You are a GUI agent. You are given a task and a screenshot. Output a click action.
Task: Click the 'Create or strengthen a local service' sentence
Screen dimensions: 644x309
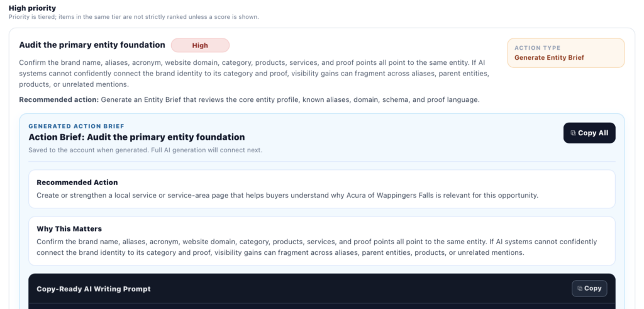287,195
